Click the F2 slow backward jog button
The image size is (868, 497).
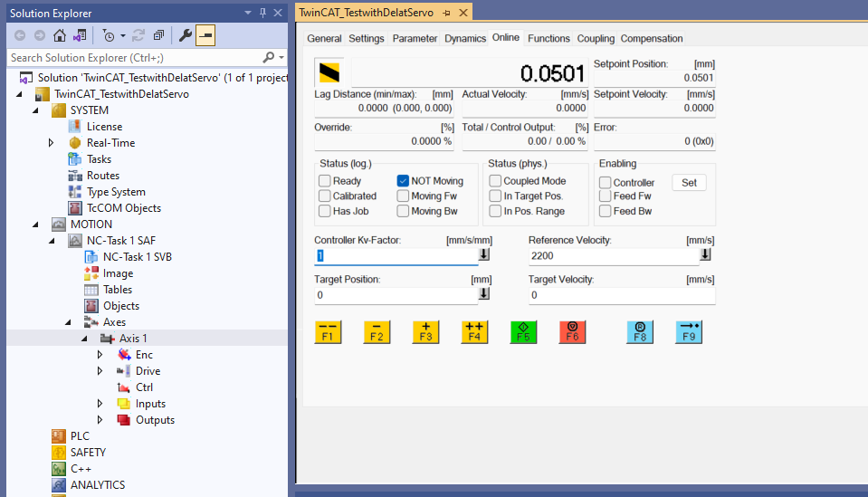[377, 332]
